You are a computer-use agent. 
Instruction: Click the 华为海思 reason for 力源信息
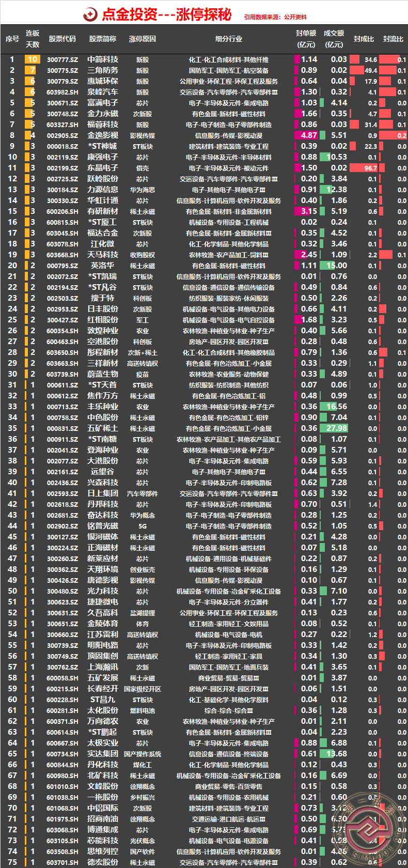pyautogui.click(x=143, y=190)
